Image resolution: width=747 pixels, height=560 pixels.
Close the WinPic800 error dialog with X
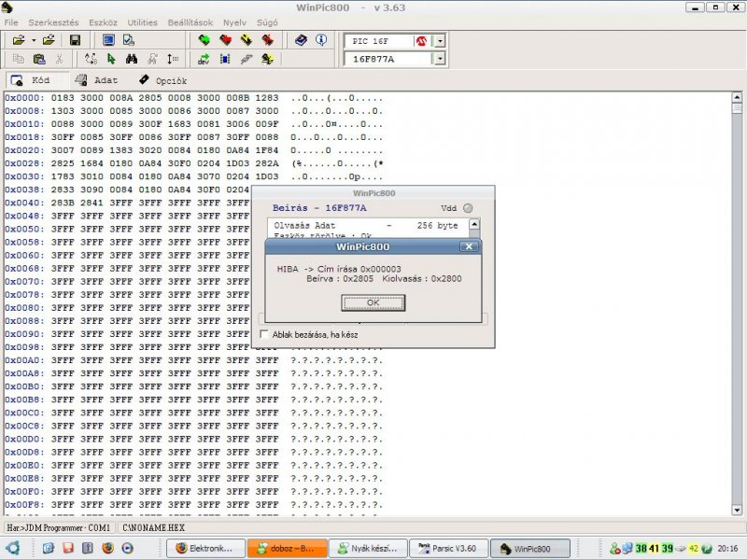pos(469,246)
